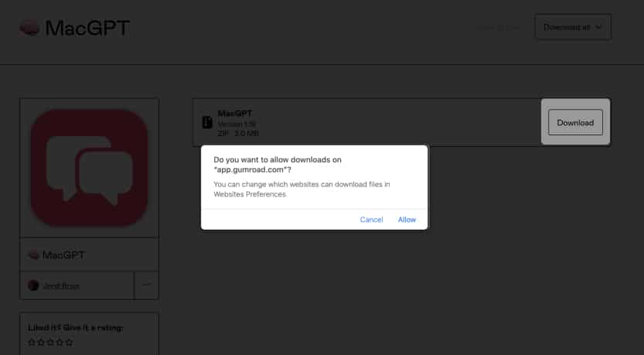
Task: Click the brain logo in the page header
Action: point(29,29)
